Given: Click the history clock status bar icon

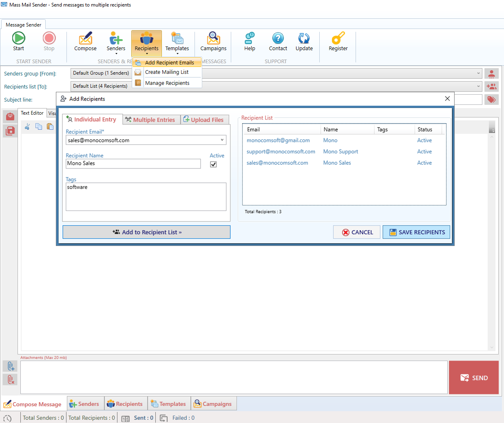Looking at the screenshot, I should [x=7, y=418].
